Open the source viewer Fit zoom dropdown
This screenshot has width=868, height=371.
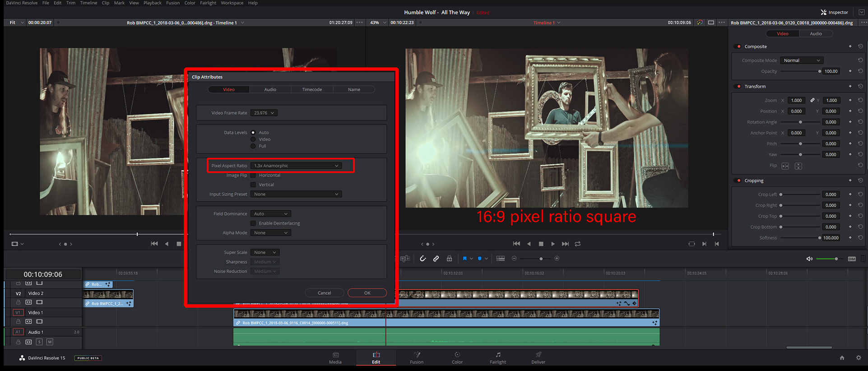coord(17,23)
